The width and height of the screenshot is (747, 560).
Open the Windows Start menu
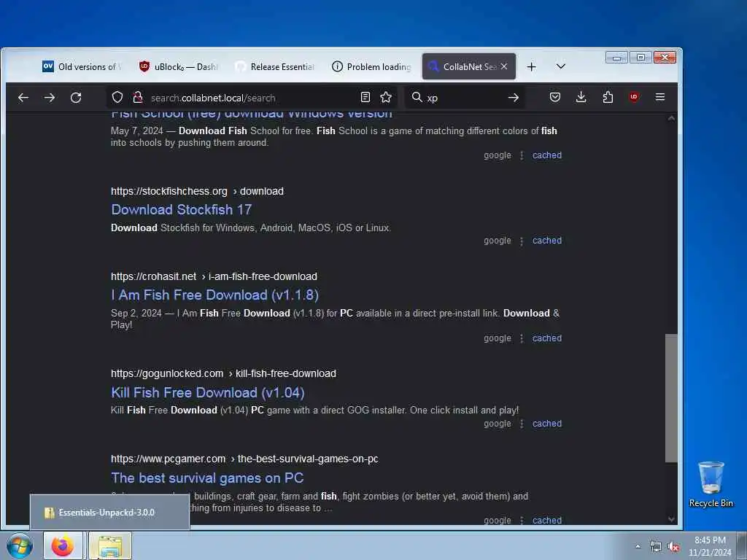(20, 546)
